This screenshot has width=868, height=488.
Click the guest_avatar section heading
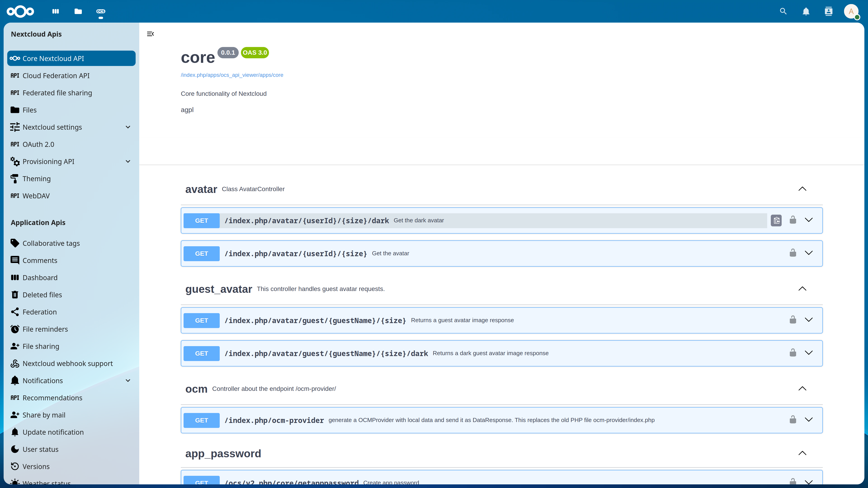tap(219, 289)
